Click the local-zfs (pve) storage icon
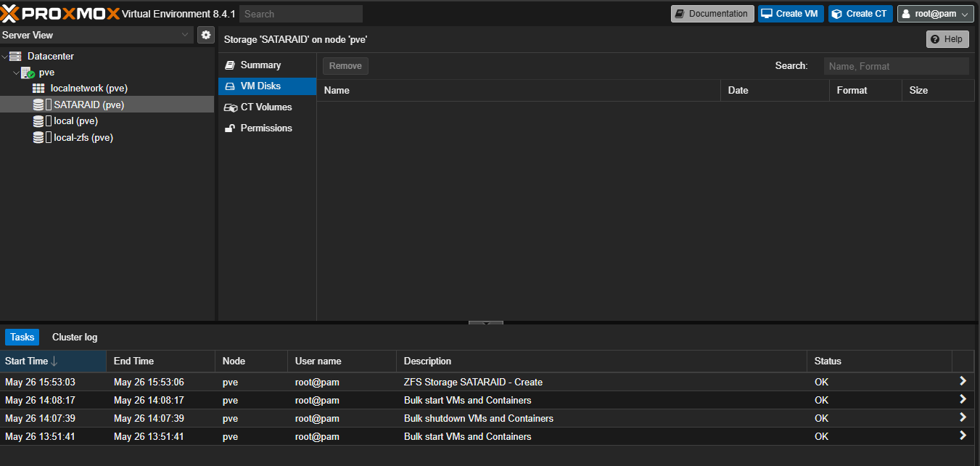The height and width of the screenshot is (466, 980). (x=38, y=138)
